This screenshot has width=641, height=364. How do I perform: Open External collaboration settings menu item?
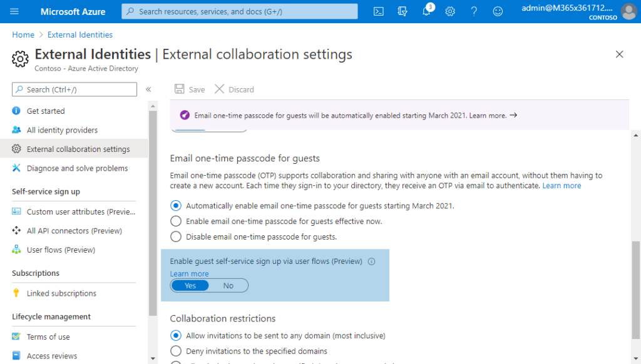click(x=74, y=149)
